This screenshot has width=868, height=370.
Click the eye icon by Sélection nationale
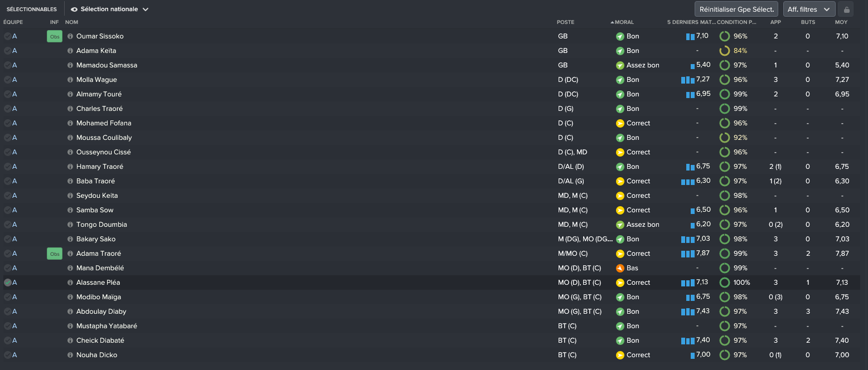pyautogui.click(x=74, y=9)
